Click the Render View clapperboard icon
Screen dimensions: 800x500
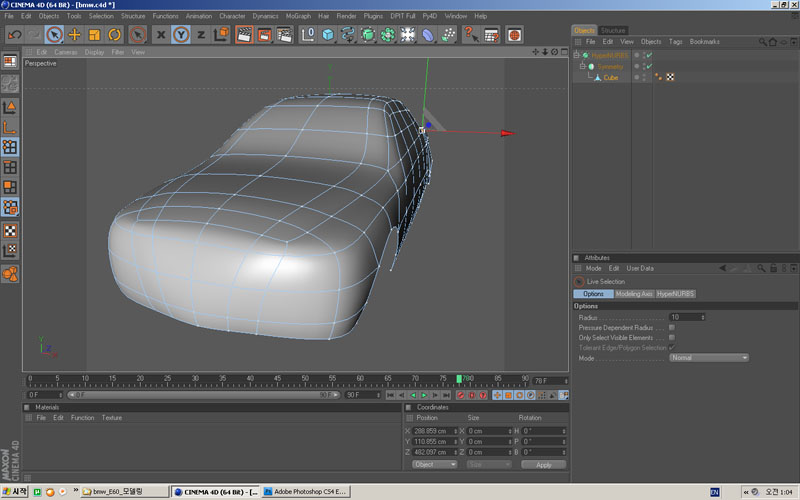click(x=243, y=35)
